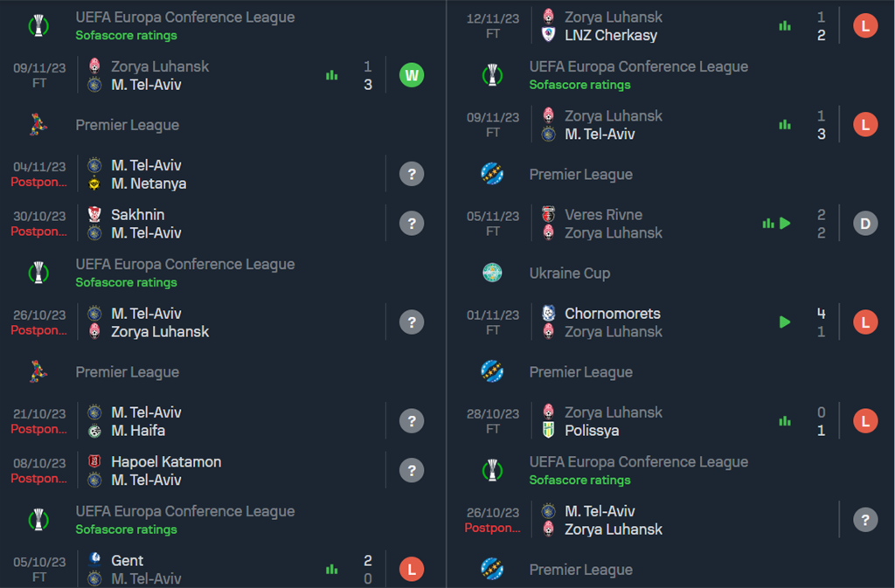
Task: Open Ukraine Cup competition link
Action: (570, 273)
